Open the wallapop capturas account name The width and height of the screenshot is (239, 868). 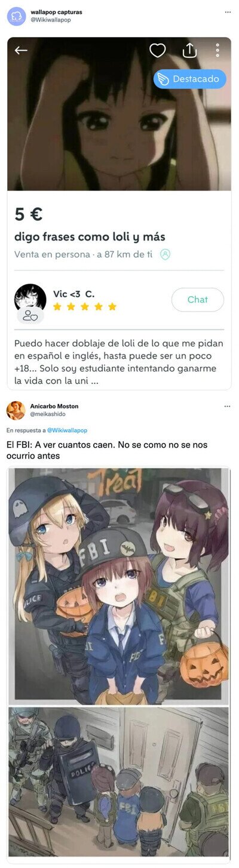click(57, 12)
